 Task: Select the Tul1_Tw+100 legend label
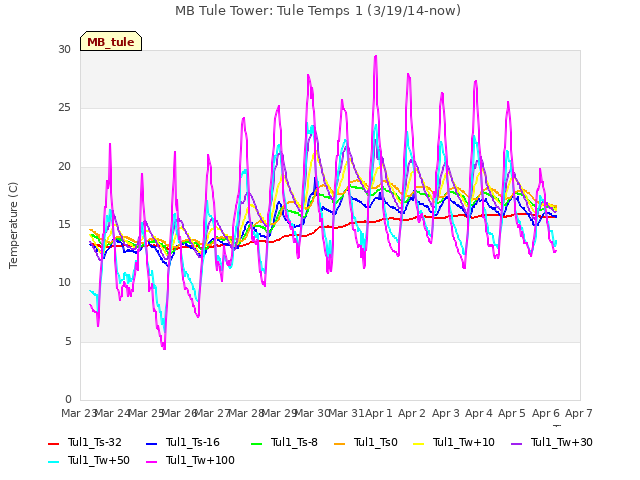[200, 460]
